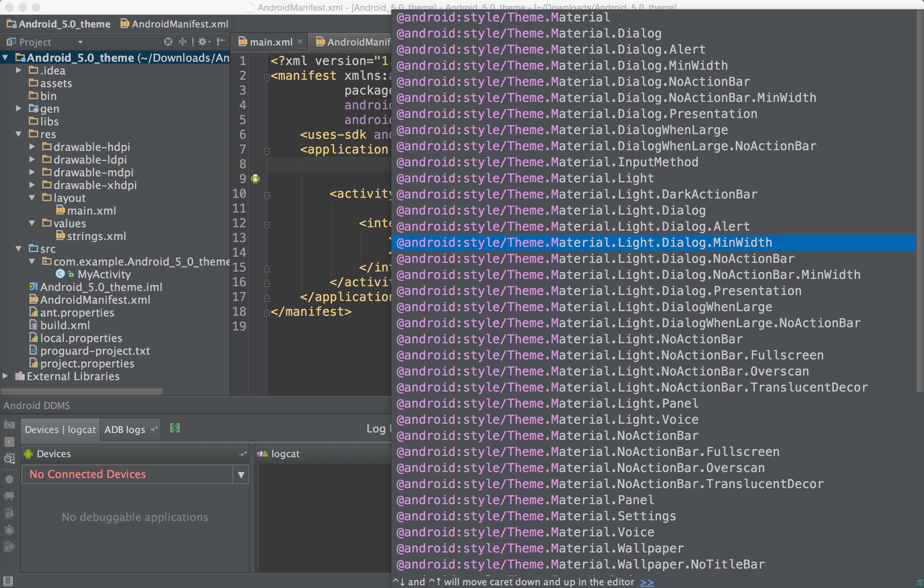Click the fold end marker on line 17
This screenshot has width=924, height=588.
[267, 298]
